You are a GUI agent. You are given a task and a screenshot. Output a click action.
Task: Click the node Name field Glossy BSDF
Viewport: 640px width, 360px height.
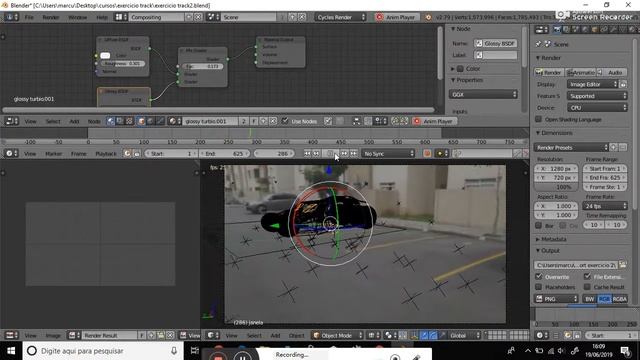point(496,43)
